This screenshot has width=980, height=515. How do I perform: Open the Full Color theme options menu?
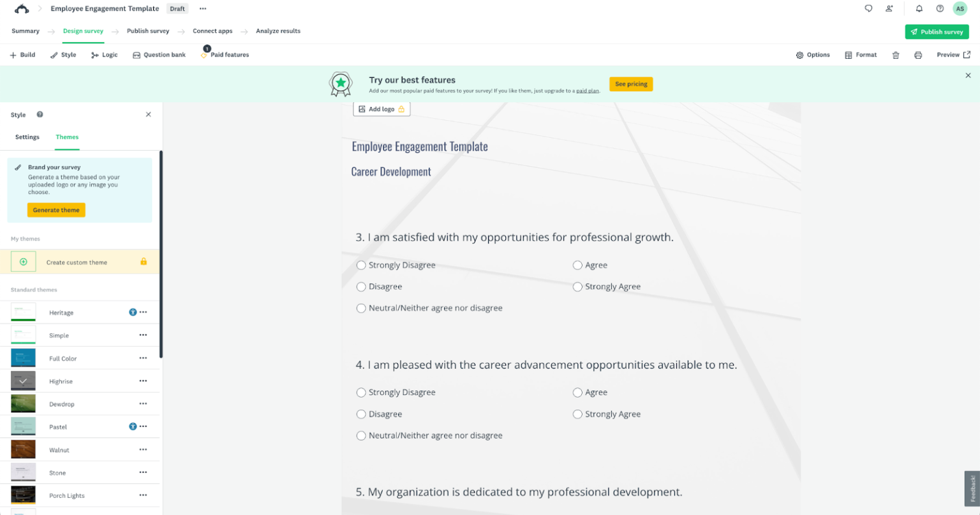144,358
